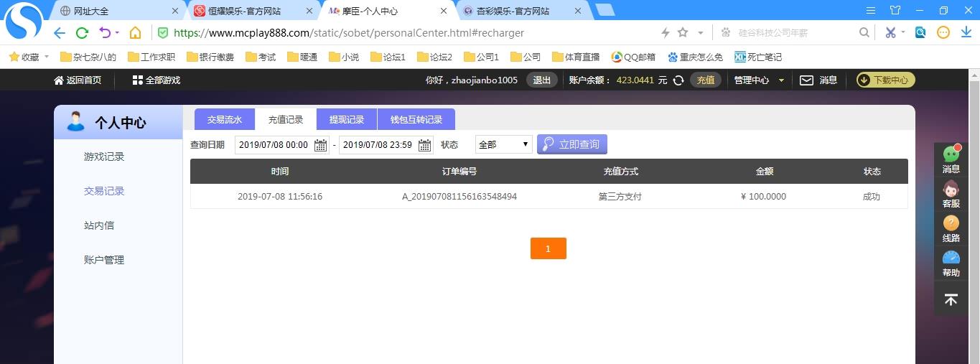Click the amount ¥ 100.0000 cell
The image size is (980, 364).
coord(763,197)
